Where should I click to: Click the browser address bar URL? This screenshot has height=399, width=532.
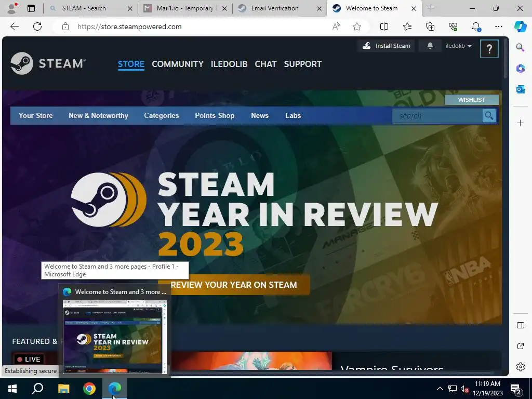[x=129, y=26]
